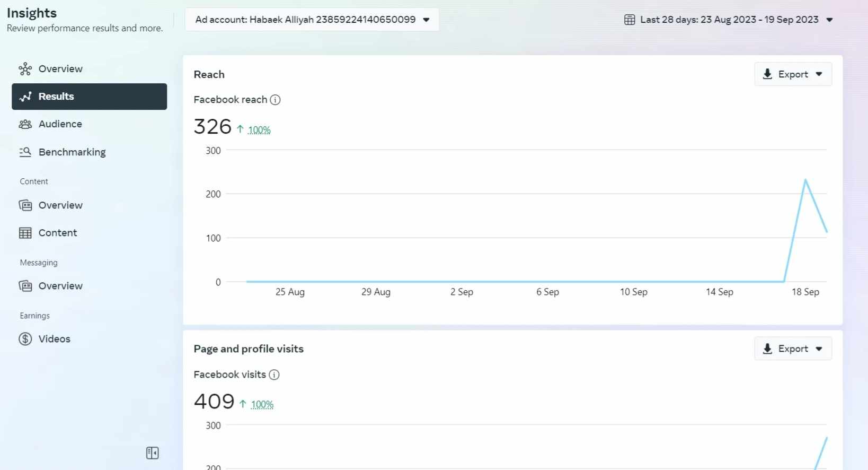Screen dimensions: 868x470
Task: Open Messaging Overview in sidebar
Action: (x=60, y=286)
